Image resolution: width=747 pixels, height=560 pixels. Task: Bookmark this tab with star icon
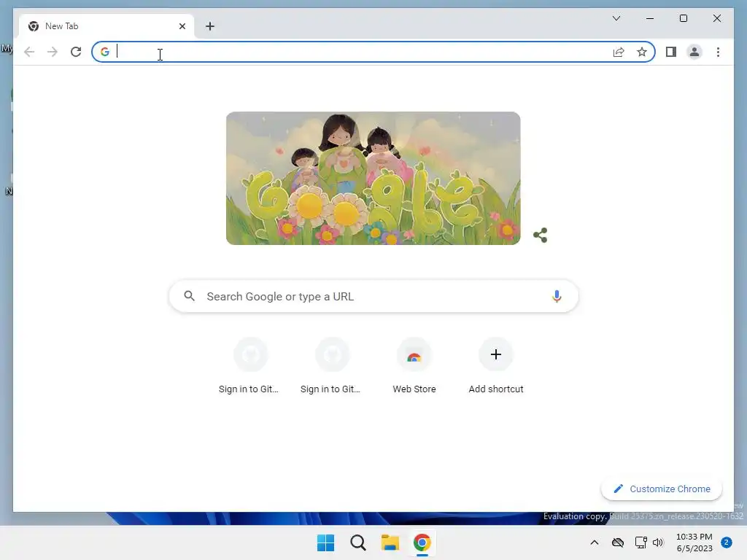pyautogui.click(x=642, y=52)
